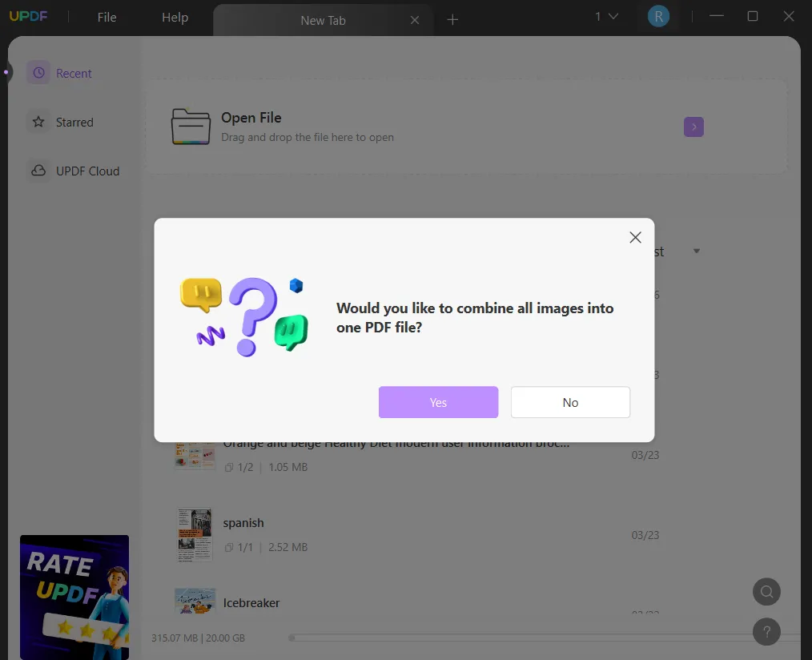The width and height of the screenshot is (812, 660).
Task: Open the File menu
Action: pos(107,17)
